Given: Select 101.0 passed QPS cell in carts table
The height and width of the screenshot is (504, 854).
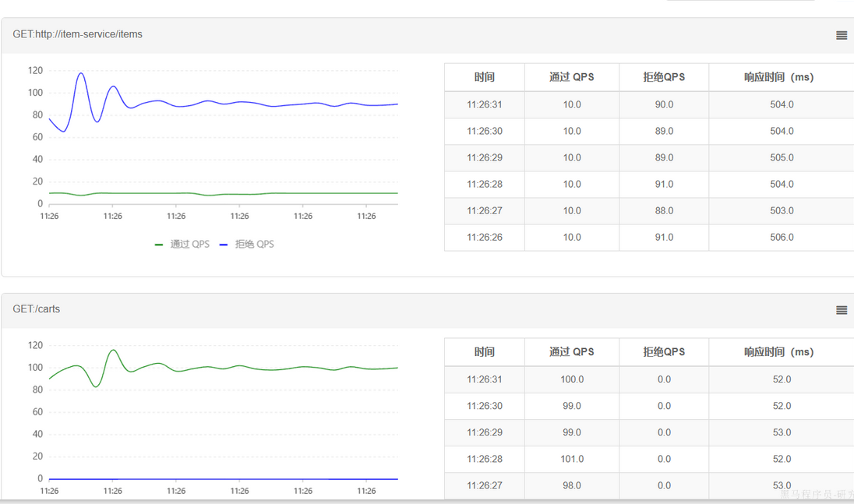Looking at the screenshot, I should tap(572, 459).
